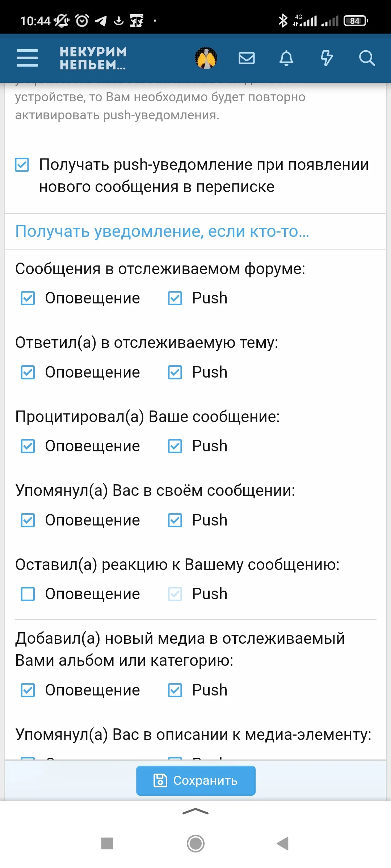391x868 pixels.
Task: Open the НЕКУРИМ НЕПЬЕМ site title link
Action: 93,58
